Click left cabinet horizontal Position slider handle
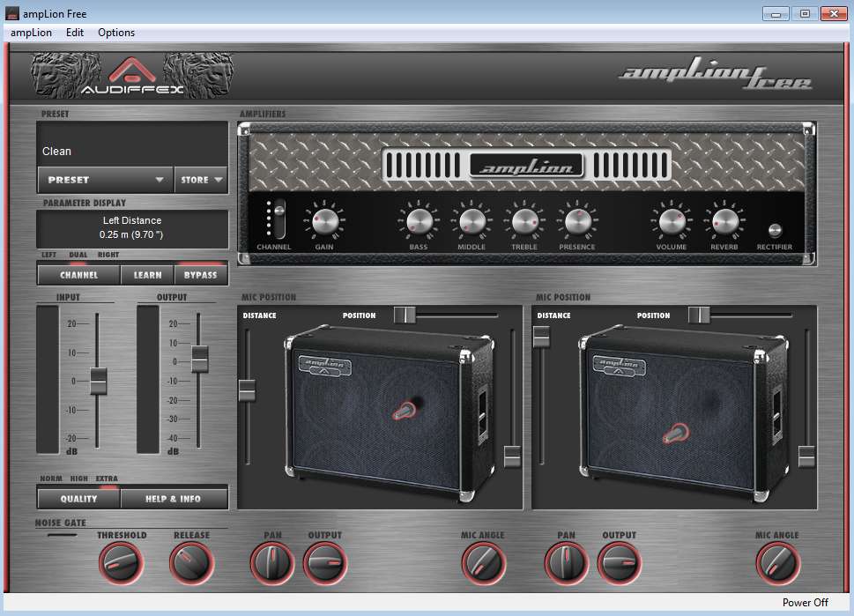This screenshot has height=616, width=854. [x=405, y=315]
